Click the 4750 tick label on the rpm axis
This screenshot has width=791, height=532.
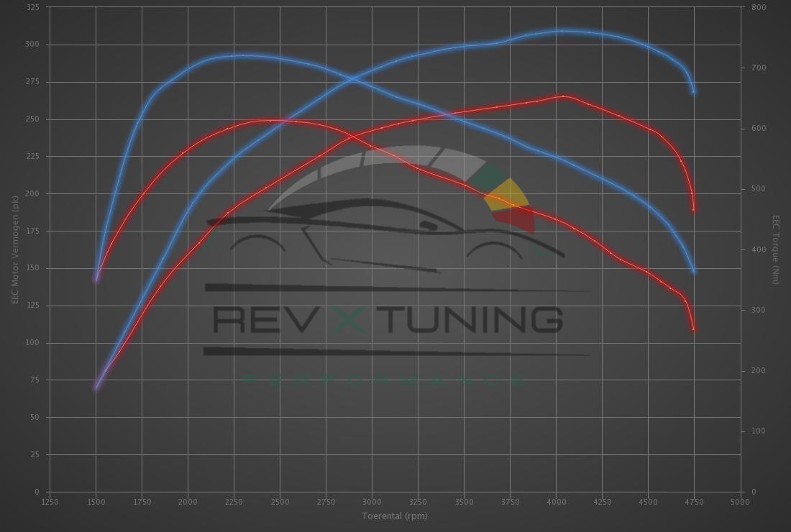[694, 502]
